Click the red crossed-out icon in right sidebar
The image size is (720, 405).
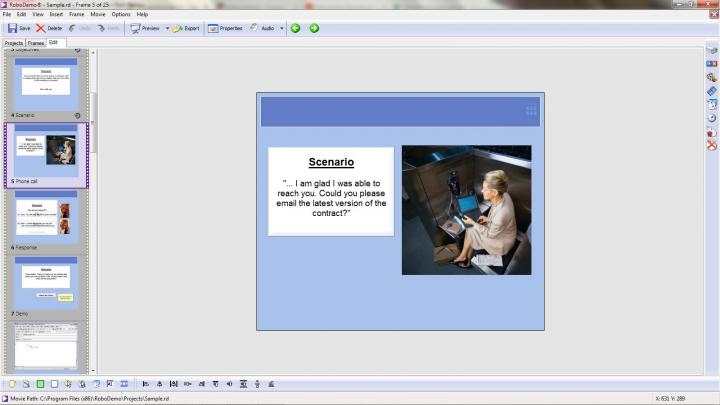coord(711,145)
